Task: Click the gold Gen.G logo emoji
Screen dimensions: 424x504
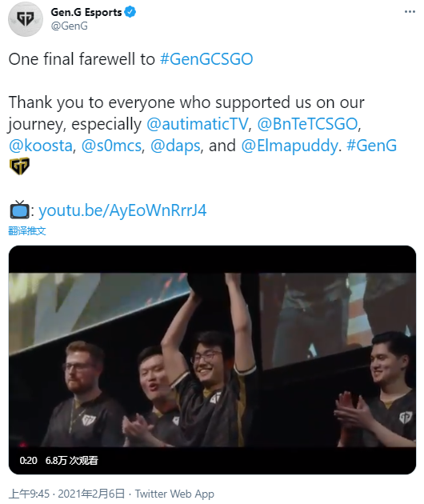Action: pos(20,166)
